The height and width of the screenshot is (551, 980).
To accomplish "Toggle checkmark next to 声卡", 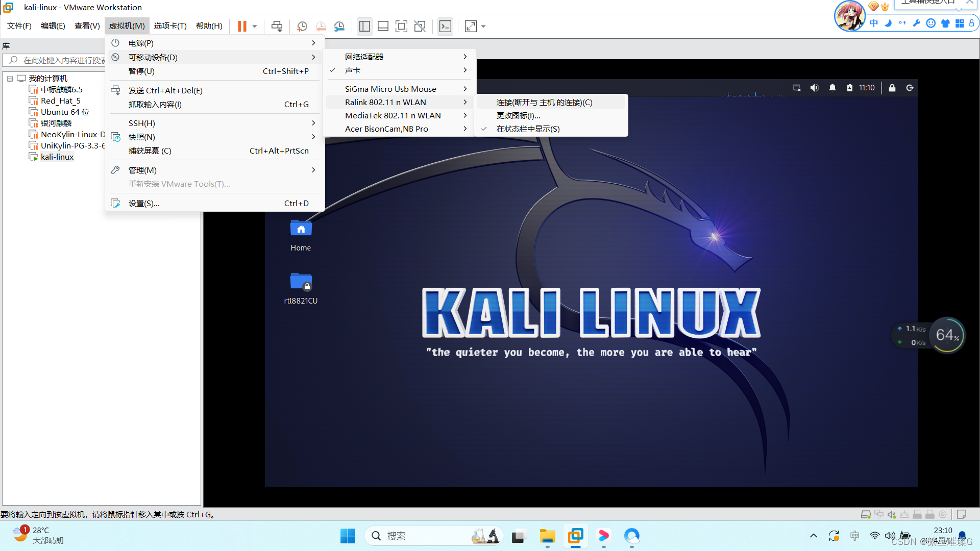I will point(334,70).
